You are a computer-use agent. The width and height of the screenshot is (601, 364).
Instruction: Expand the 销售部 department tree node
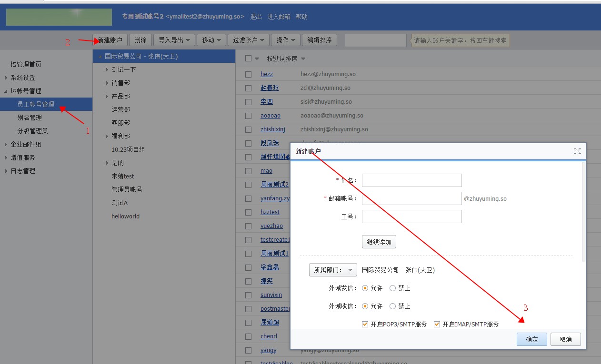107,83
